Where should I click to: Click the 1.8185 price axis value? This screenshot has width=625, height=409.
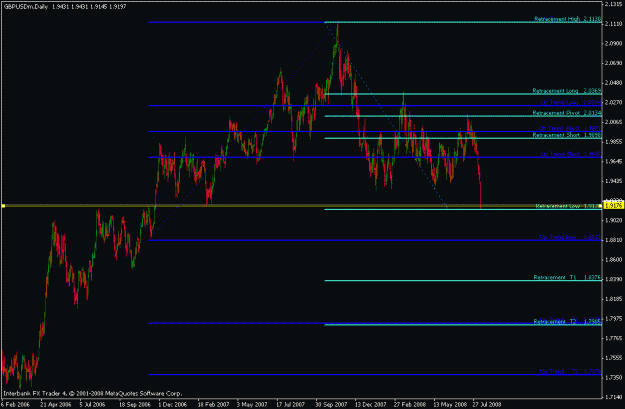pyautogui.click(x=613, y=299)
